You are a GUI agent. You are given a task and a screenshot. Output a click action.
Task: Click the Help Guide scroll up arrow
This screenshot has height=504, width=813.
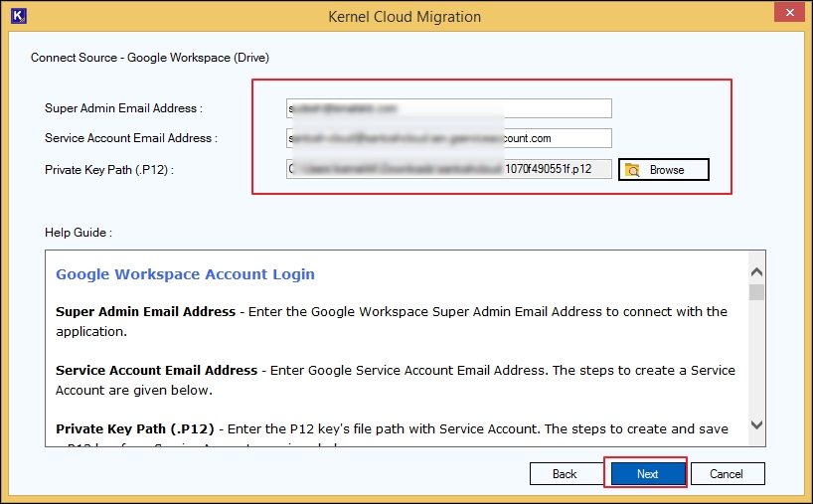(x=757, y=272)
